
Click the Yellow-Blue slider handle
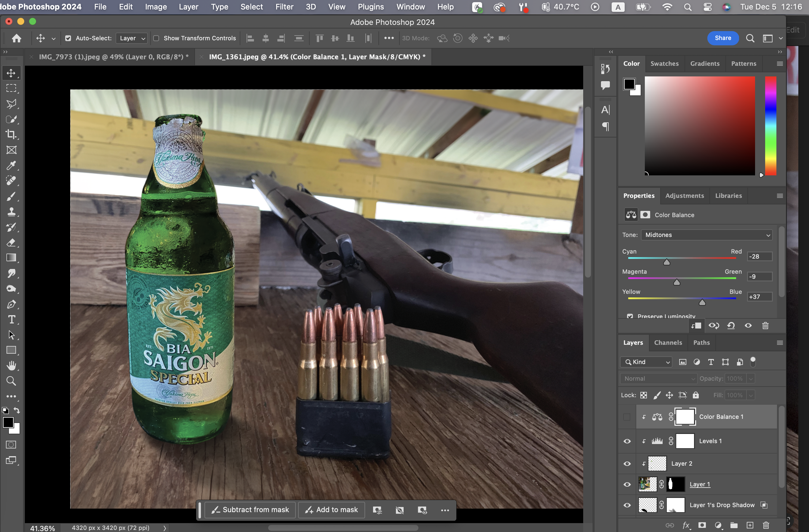(x=702, y=302)
